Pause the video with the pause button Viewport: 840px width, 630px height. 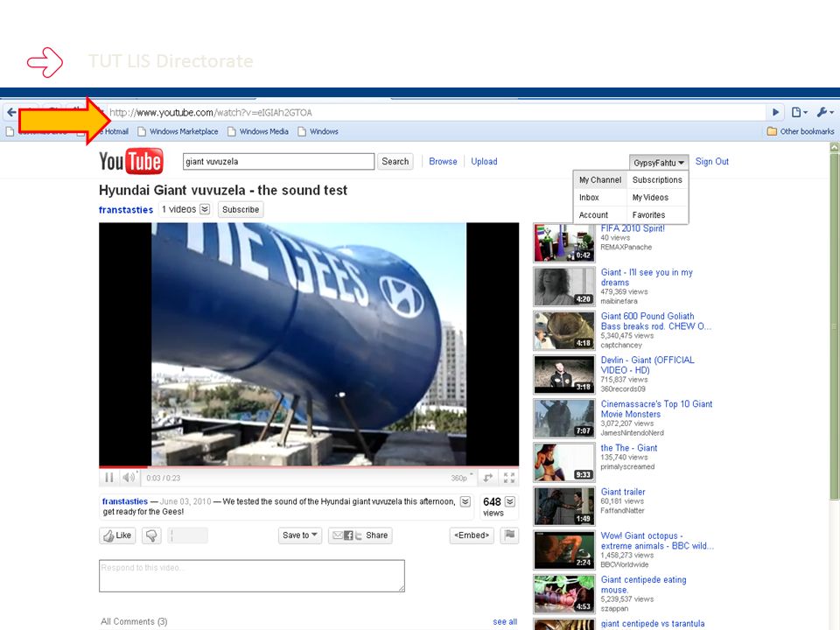pyautogui.click(x=108, y=478)
